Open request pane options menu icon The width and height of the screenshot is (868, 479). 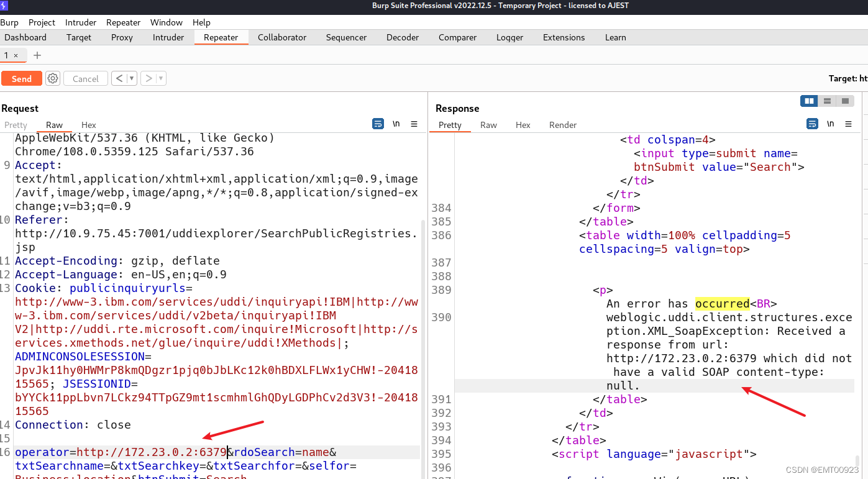tap(414, 124)
